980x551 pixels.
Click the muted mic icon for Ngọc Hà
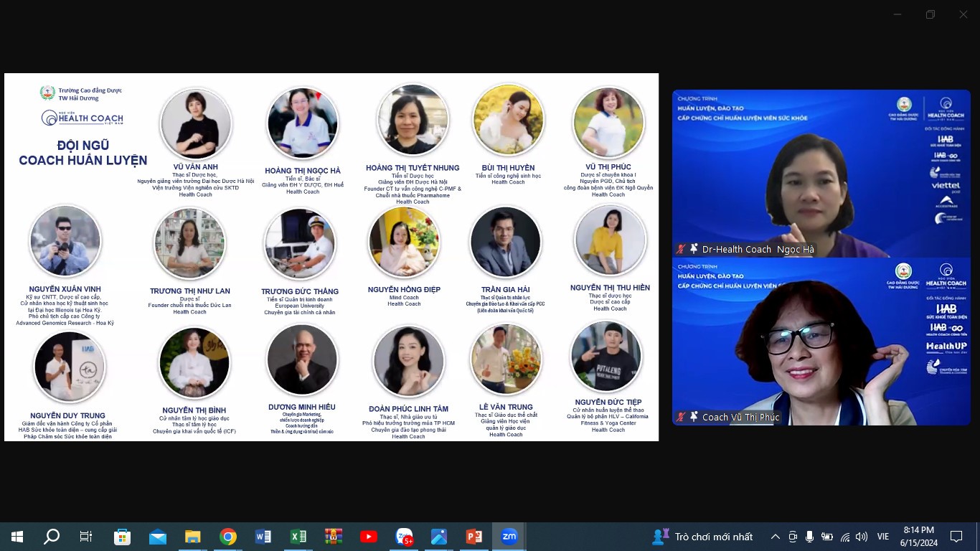click(x=680, y=249)
